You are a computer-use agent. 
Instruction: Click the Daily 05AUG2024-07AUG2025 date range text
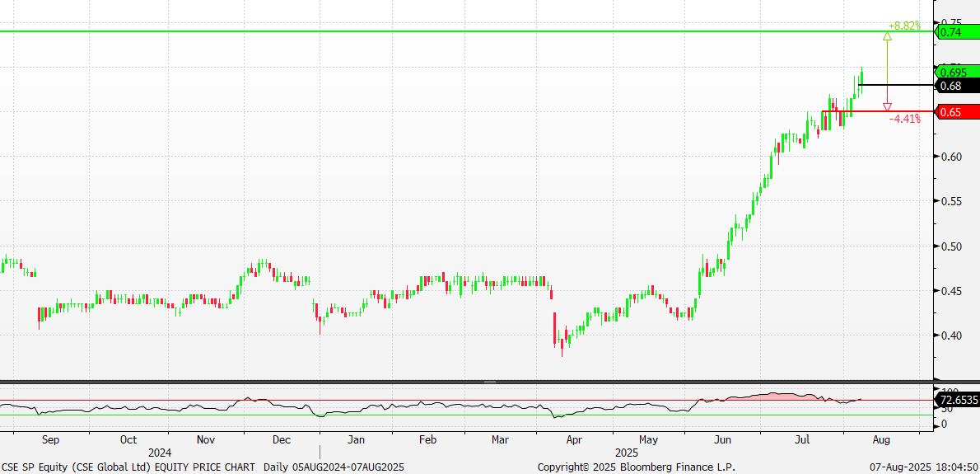coord(334,467)
